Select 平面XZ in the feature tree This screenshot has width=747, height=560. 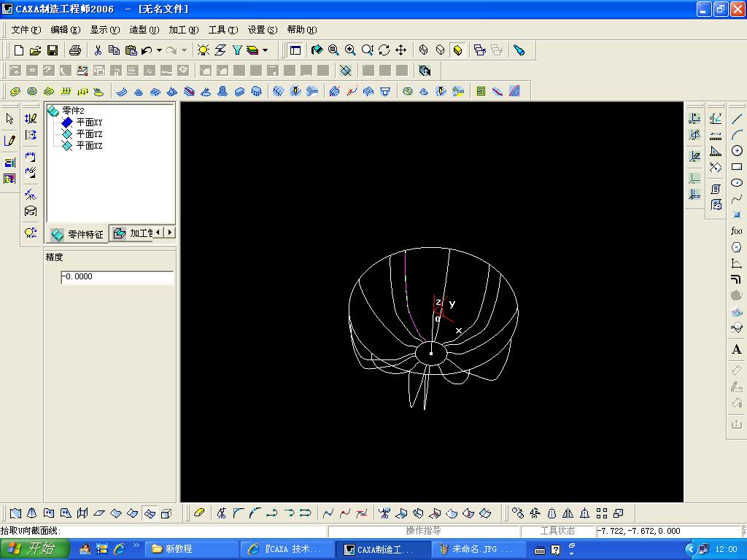point(89,146)
